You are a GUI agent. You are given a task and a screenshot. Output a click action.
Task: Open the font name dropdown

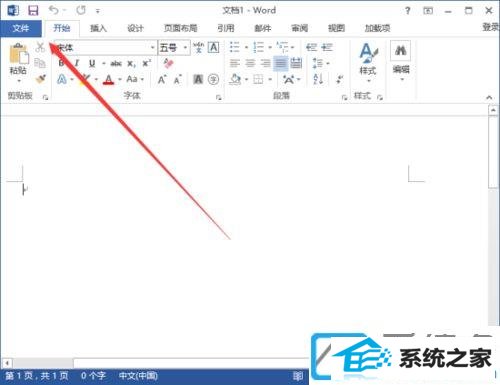[152, 47]
